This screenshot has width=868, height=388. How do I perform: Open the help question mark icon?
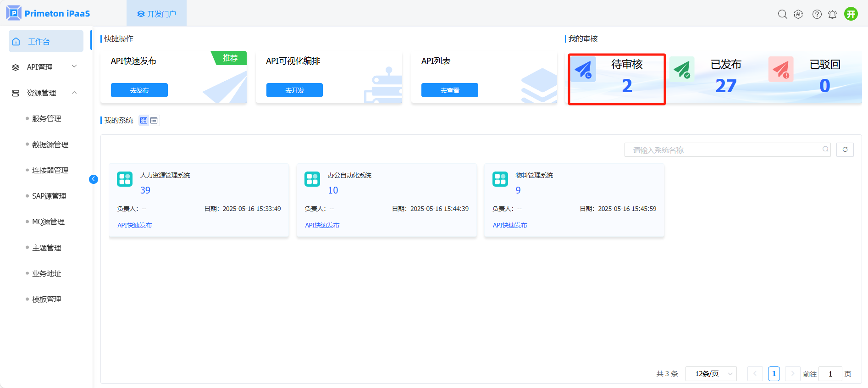coord(817,14)
